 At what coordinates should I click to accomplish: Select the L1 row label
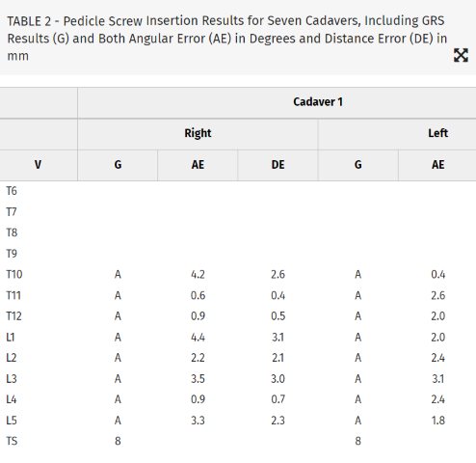pyautogui.click(x=11, y=338)
